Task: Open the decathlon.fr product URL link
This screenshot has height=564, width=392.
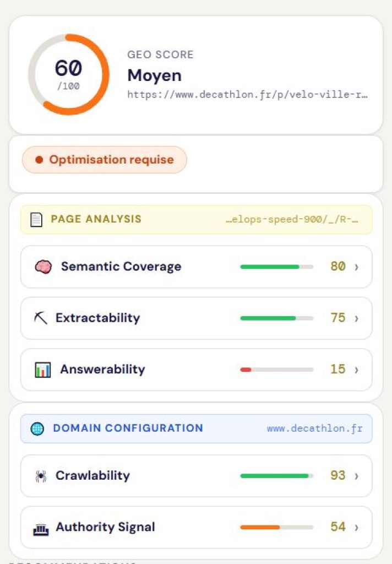Action: click(248, 94)
